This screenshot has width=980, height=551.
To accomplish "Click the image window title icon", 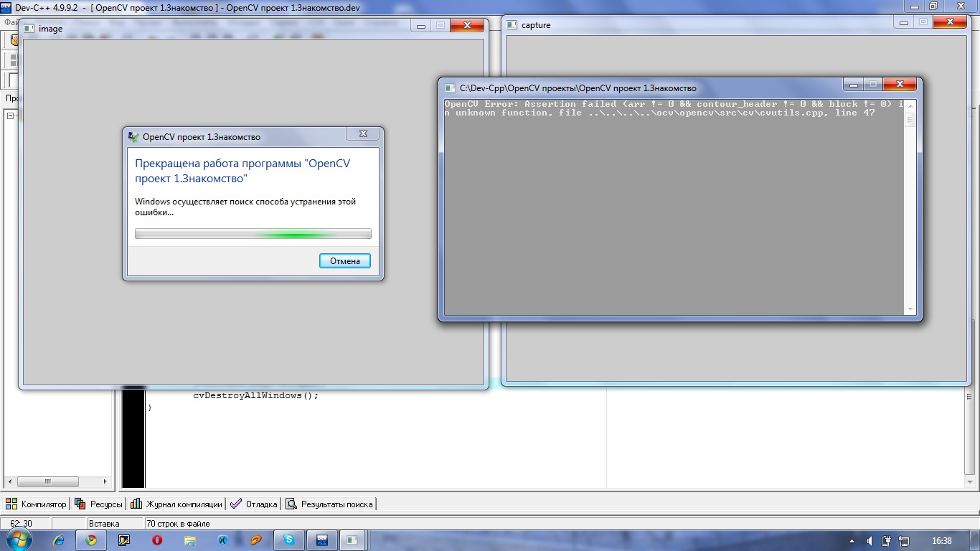I will click(x=29, y=29).
